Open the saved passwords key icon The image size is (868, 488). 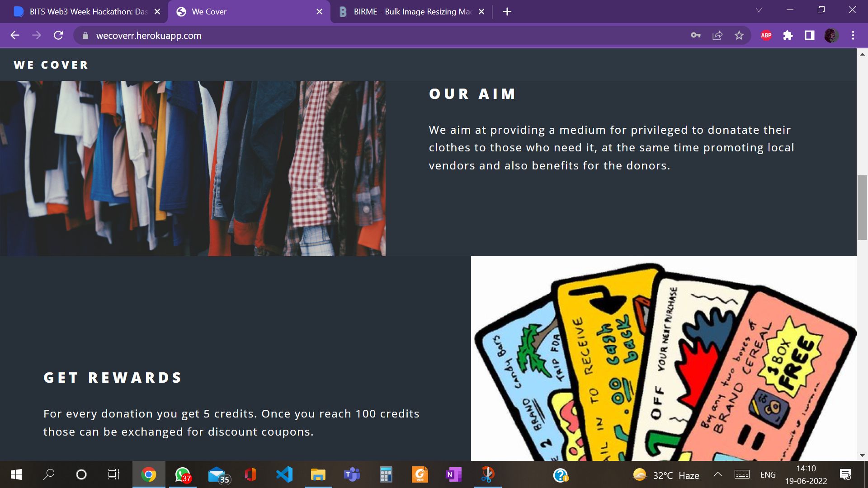696,35
